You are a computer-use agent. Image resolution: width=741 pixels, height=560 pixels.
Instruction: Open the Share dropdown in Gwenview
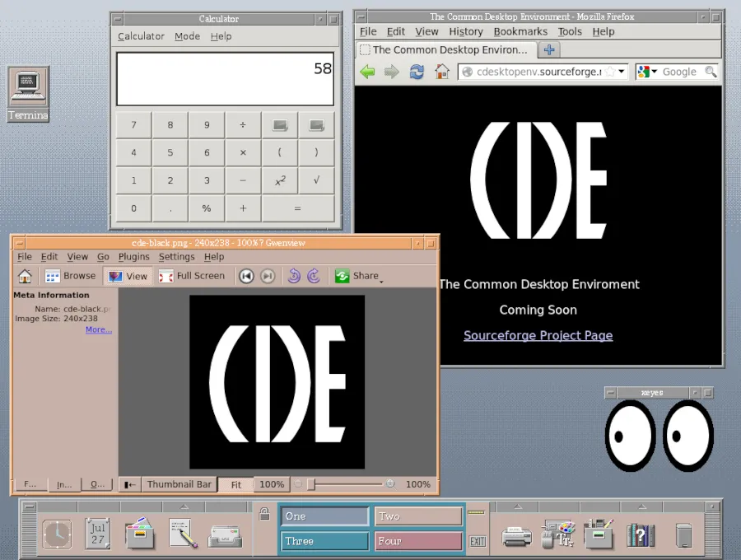coord(359,276)
